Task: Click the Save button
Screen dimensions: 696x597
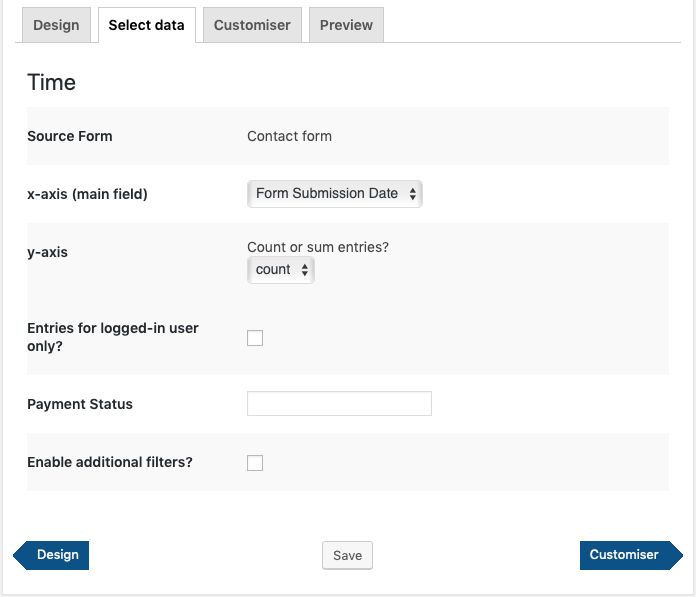Action: click(x=347, y=556)
